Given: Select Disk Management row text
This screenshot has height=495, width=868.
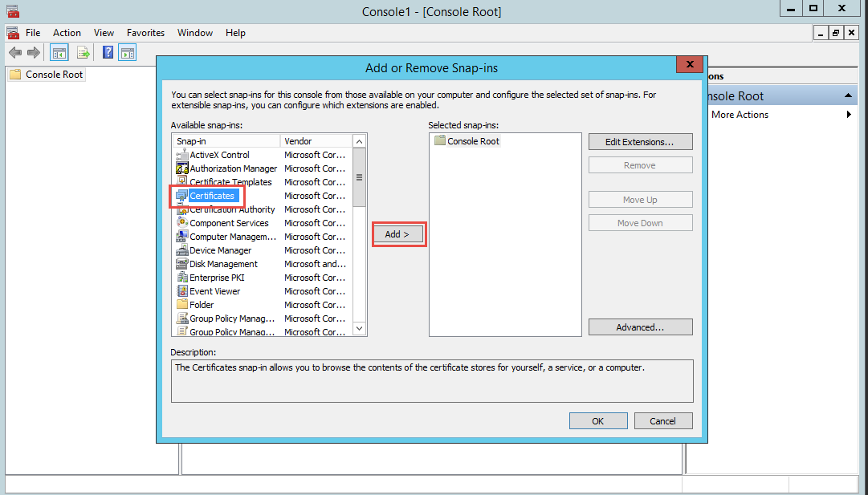Looking at the screenshot, I should coord(224,264).
